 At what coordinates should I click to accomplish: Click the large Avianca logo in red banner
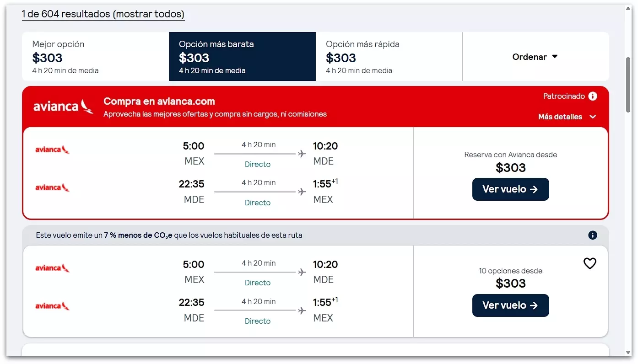[63, 107]
